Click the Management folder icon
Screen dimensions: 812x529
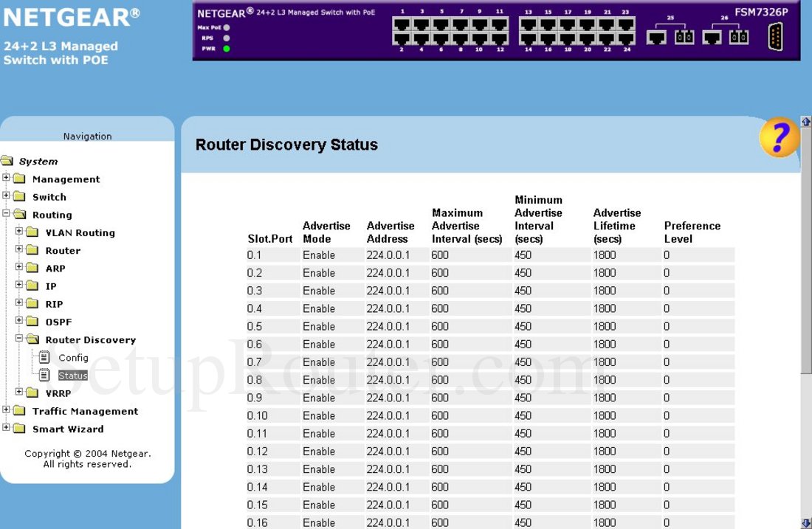click(20, 179)
